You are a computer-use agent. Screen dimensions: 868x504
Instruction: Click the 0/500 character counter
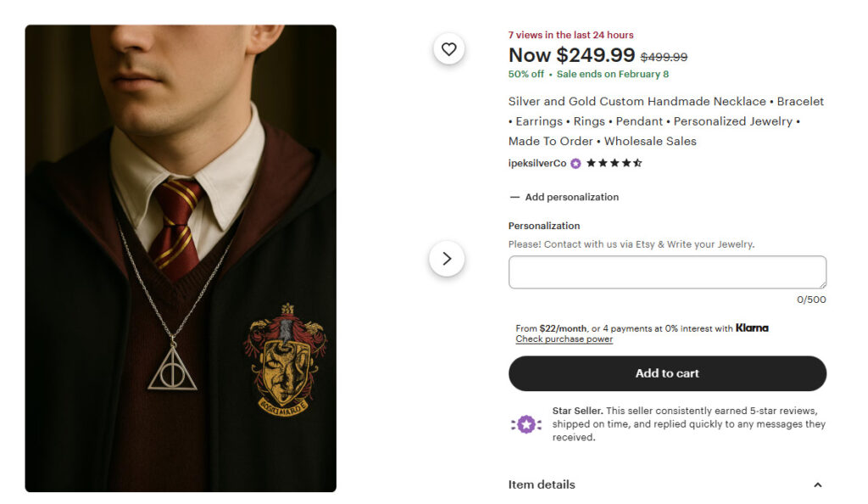tap(811, 300)
